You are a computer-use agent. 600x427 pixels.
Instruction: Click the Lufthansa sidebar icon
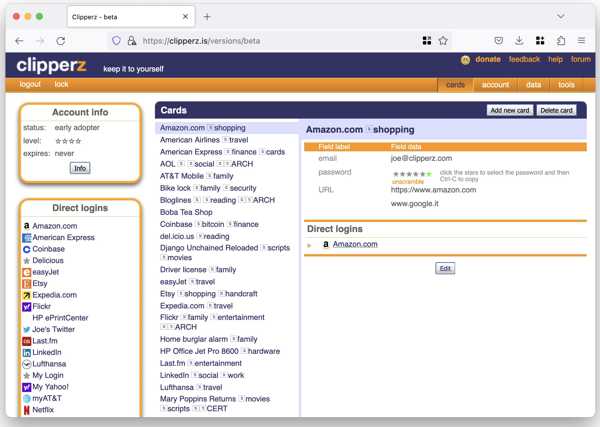pos(26,364)
